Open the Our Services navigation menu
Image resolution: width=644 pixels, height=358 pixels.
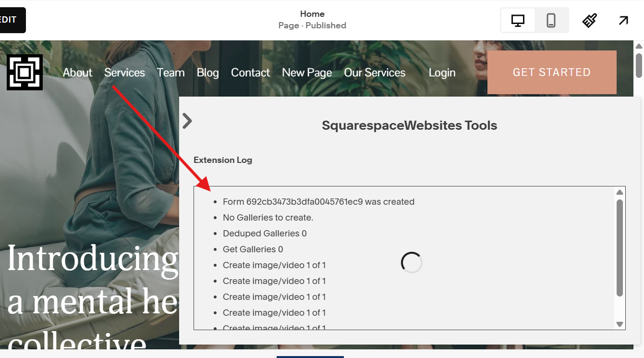click(x=375, y=73)
